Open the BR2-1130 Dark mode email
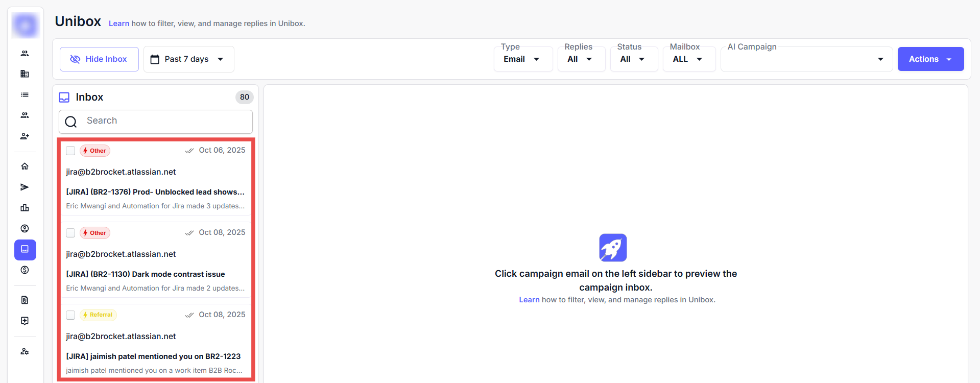Viewport: 980px width, 383px height. tap(155, 274)
